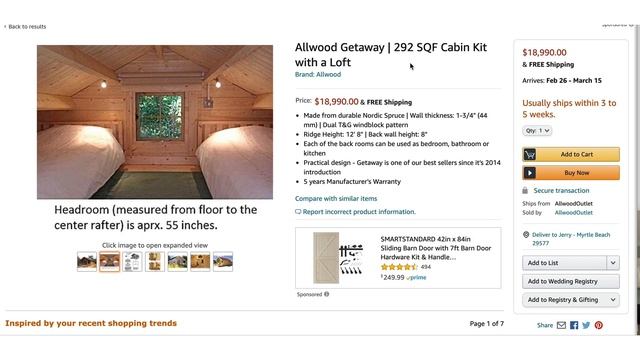Screen dimensions: 640x360
Task: Click Report incorrect product information link
Action: coord(356,211)
